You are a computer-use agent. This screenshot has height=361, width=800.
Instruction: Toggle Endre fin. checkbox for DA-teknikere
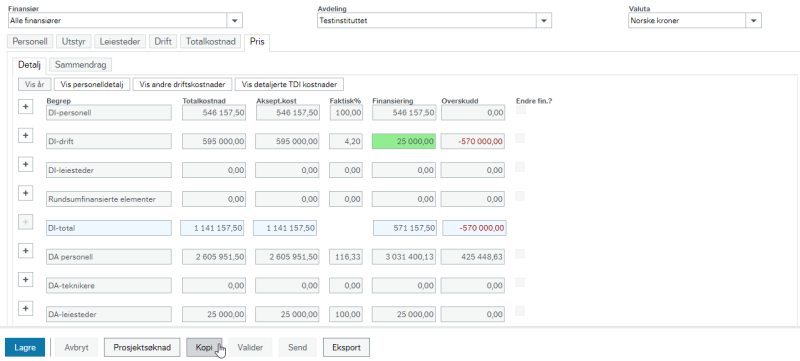pyautogui.click(x=520, y=282)
